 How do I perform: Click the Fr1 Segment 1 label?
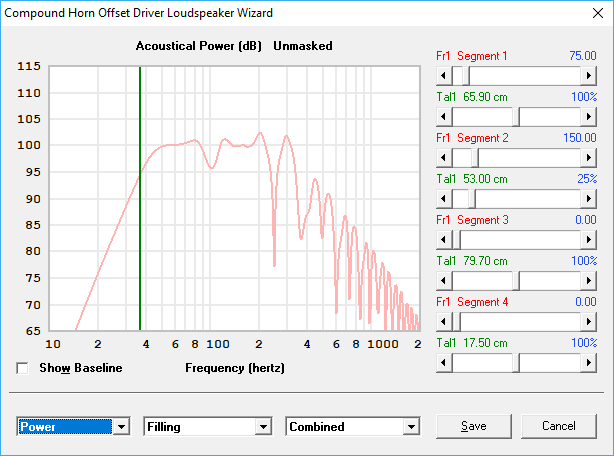(x=472, y=56)
